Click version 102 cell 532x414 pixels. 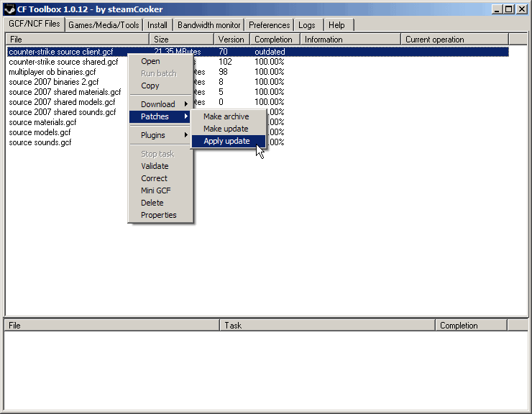225,62
